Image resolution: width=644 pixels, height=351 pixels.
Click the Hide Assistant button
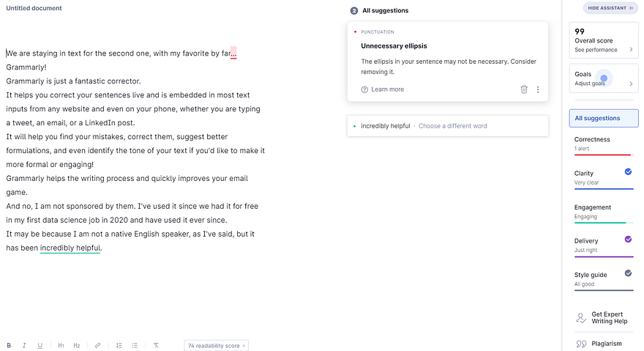click(x=609, y=8)
